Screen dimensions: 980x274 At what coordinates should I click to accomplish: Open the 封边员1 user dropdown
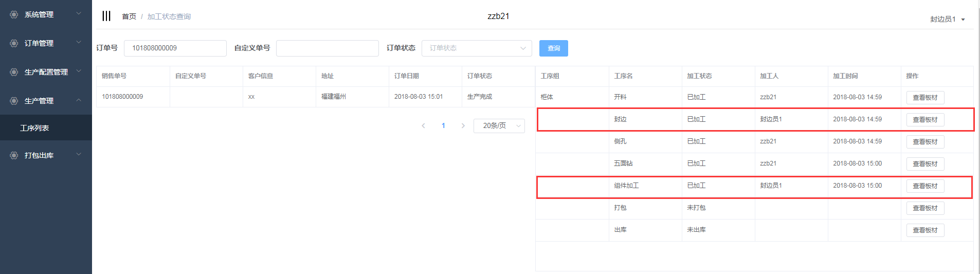(x=947, y=20)
